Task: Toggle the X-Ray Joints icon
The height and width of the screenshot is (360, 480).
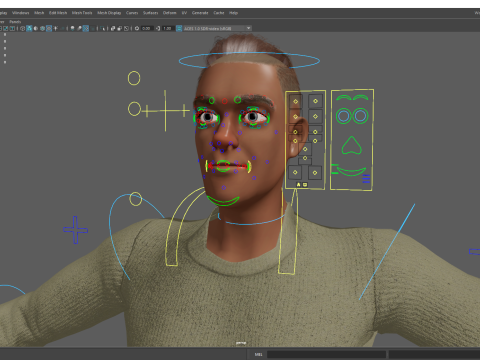Action: (126, 28)
